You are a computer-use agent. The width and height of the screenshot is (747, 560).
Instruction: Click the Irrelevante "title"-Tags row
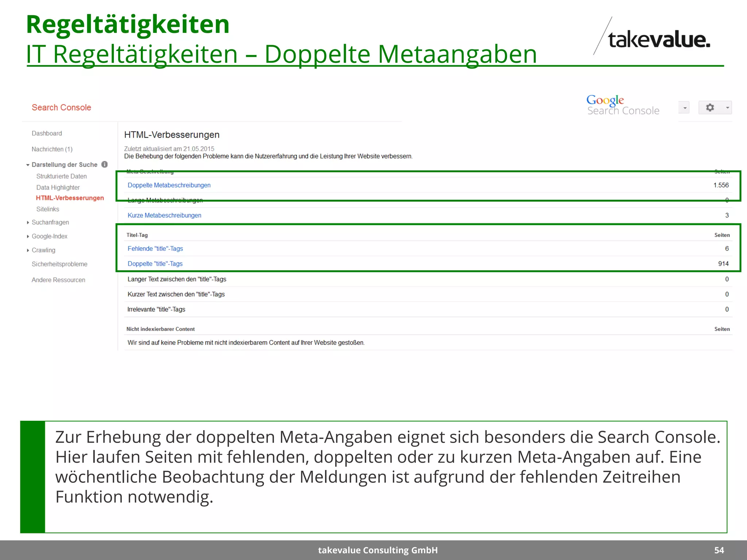(x=428, y=310)
